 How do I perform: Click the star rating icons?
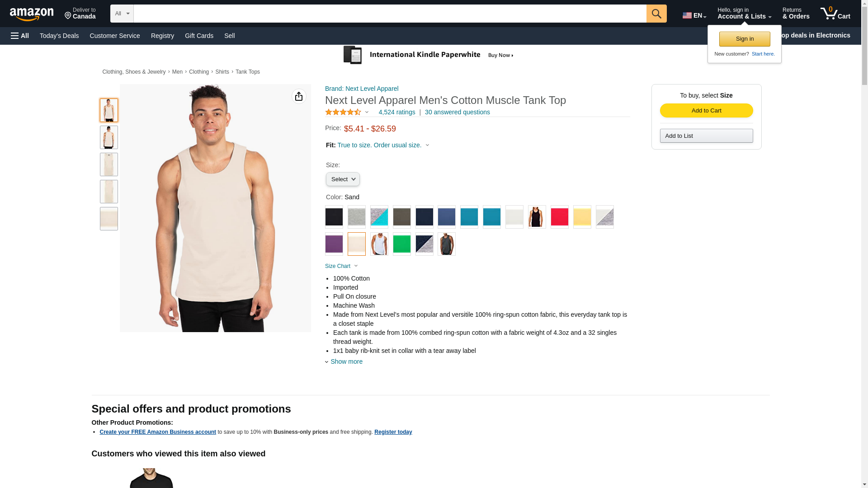343,112
